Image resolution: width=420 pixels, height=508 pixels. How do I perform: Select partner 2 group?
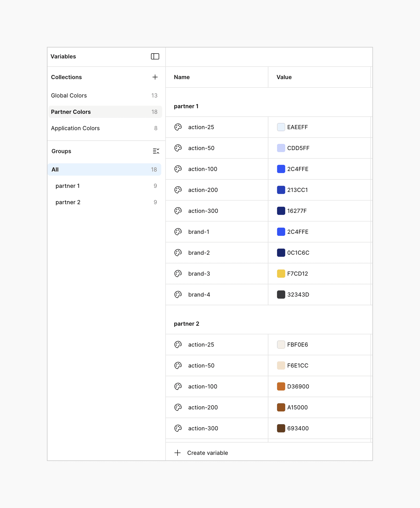(x=68, y=202)
